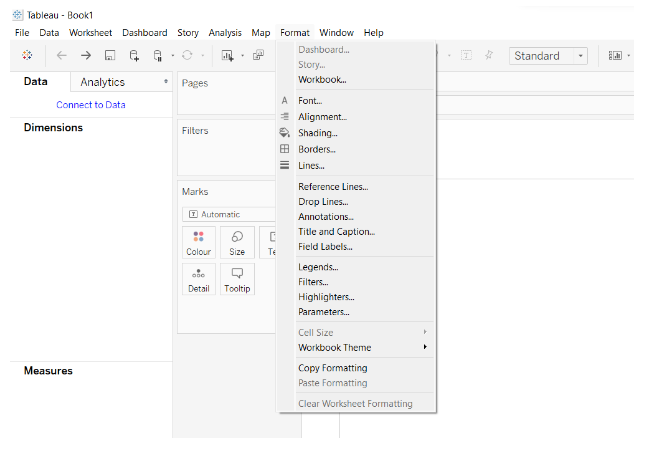Open the Tooltip marks card
The image size is (648, 452).
[x=237, y=279]
